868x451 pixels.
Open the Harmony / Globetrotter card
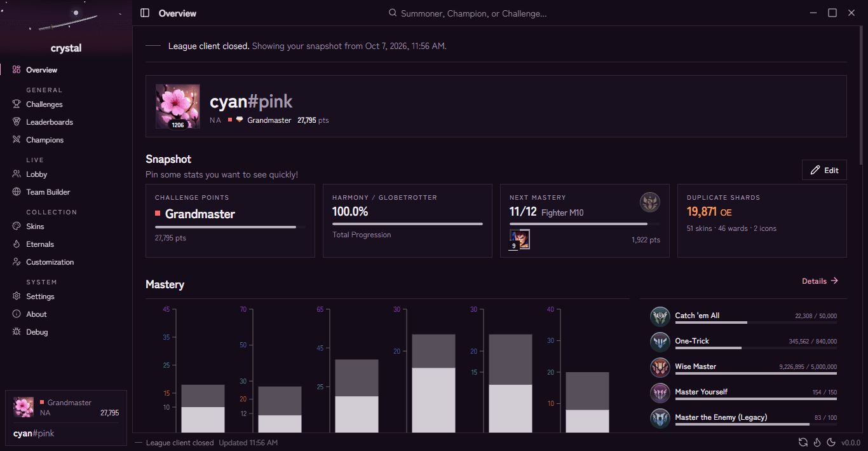[x=407, y=221]
